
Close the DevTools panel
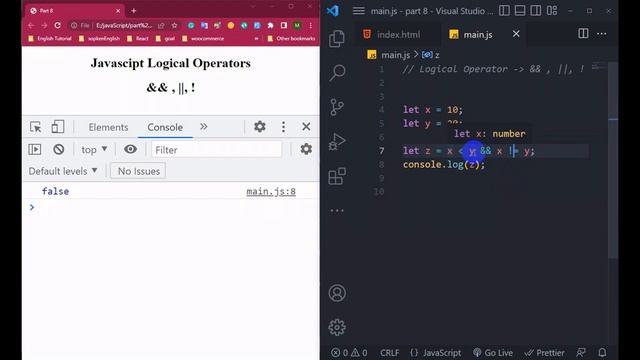tap(306, 127)
